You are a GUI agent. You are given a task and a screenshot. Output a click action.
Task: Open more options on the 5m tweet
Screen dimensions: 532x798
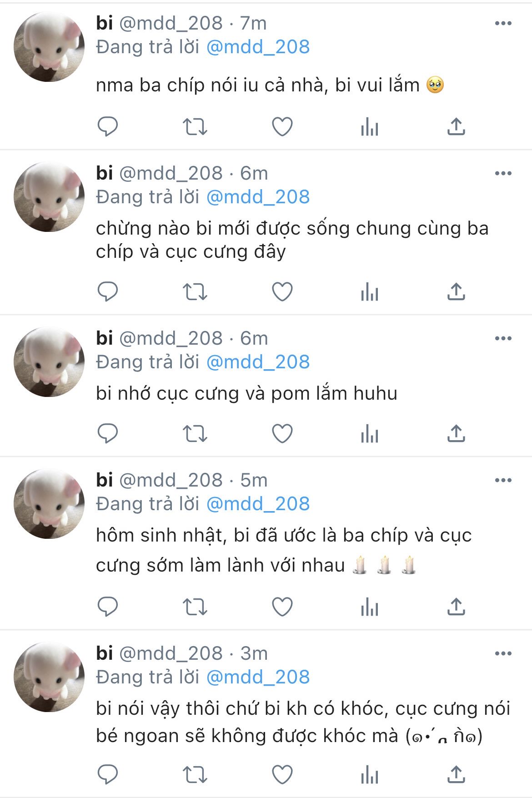point(503,480)
